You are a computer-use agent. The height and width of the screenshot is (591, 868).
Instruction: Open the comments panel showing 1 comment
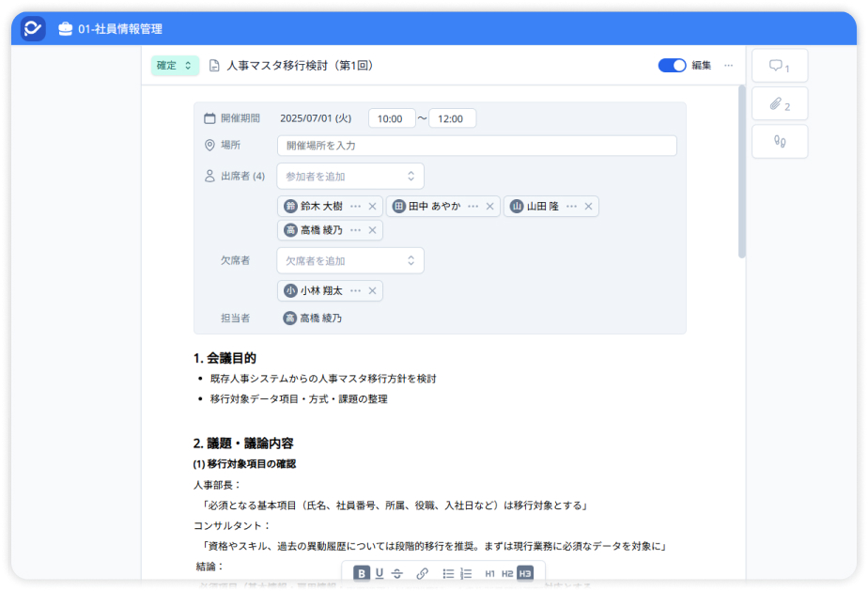(781, 65)
